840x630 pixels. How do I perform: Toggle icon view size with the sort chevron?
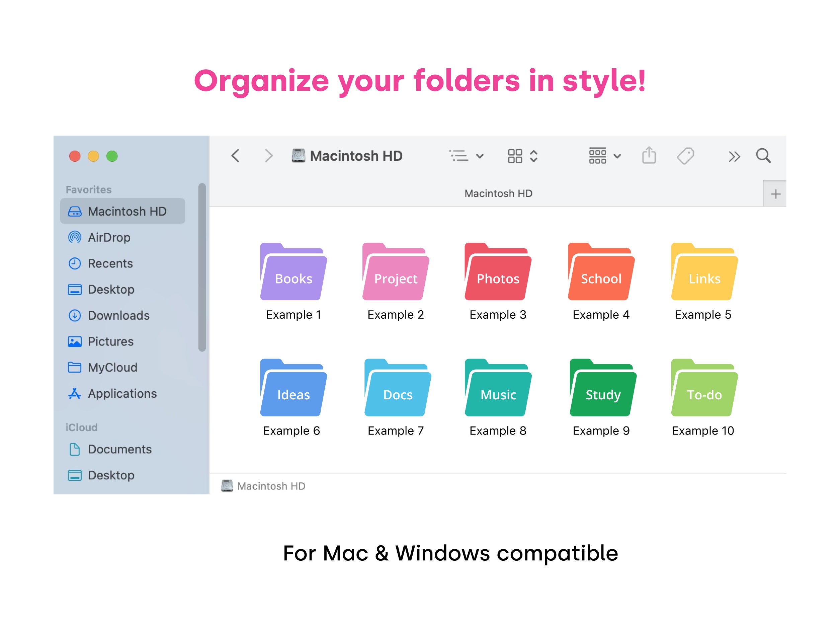pos(533,156)
